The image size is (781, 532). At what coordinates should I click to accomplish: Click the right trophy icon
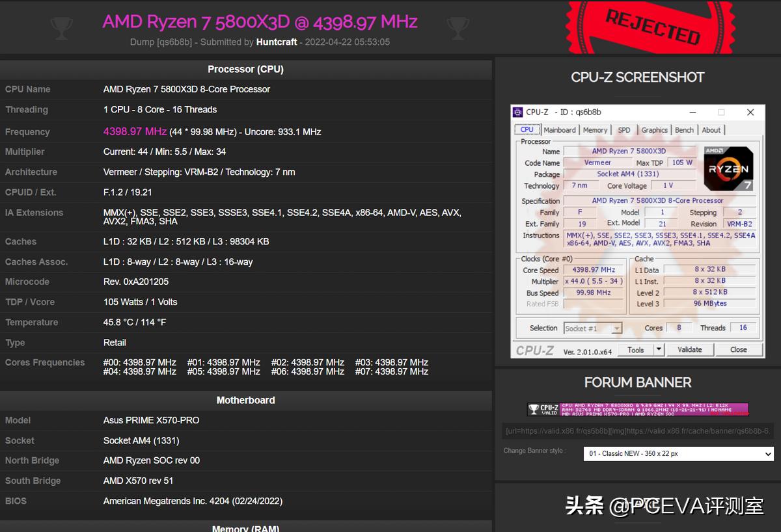click(x=459, y=27)
